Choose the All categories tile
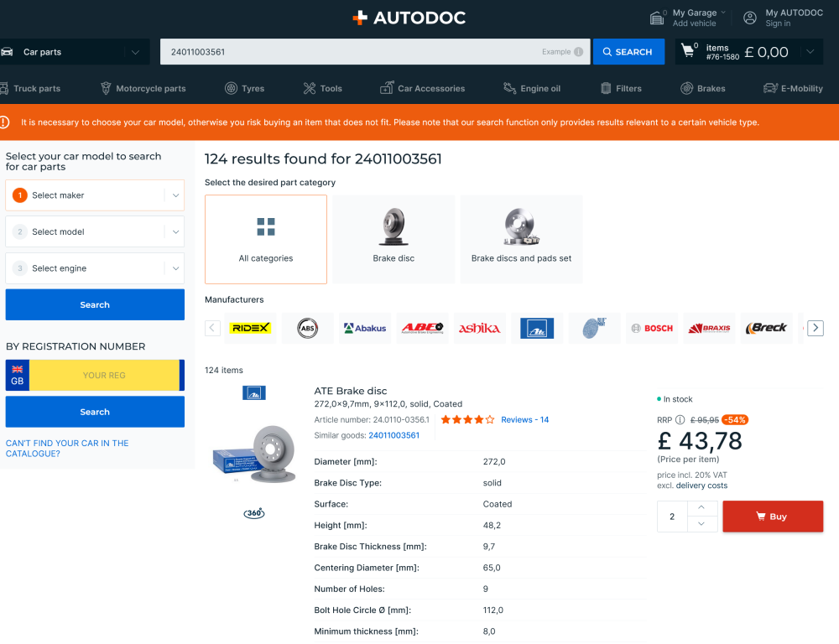Viewport: 839px width, 644px height. [x=266, y=239]
